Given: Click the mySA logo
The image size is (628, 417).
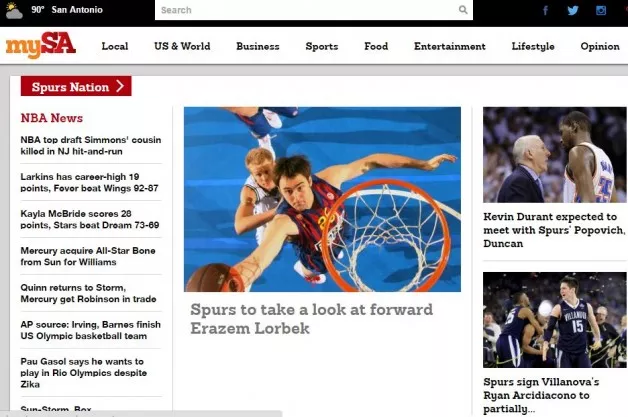Looking at the screenshot, I should [x=40, y=46].
